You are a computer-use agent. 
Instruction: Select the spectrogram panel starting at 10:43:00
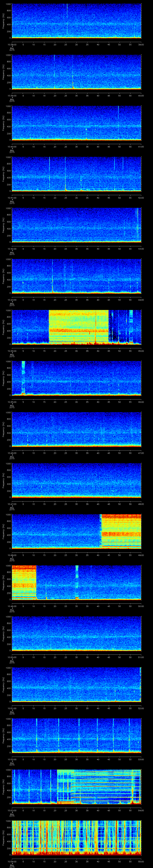tap(77, 276)
